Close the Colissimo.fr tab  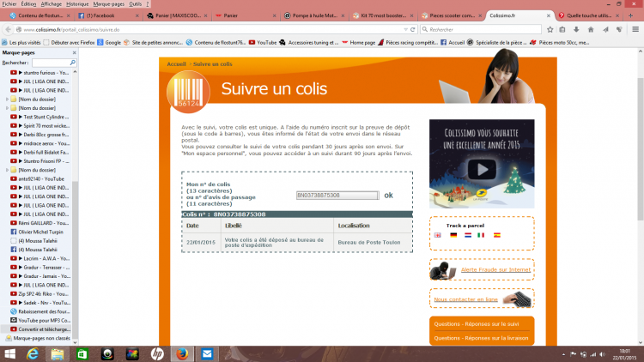tap(549, 15)
